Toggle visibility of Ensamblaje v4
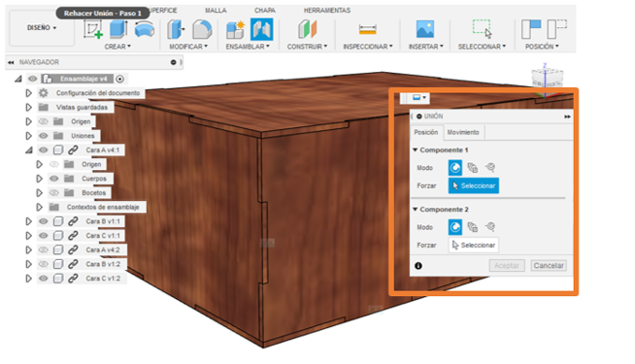The height and width of the screenshot is (364, 635). tap(33, 79)
